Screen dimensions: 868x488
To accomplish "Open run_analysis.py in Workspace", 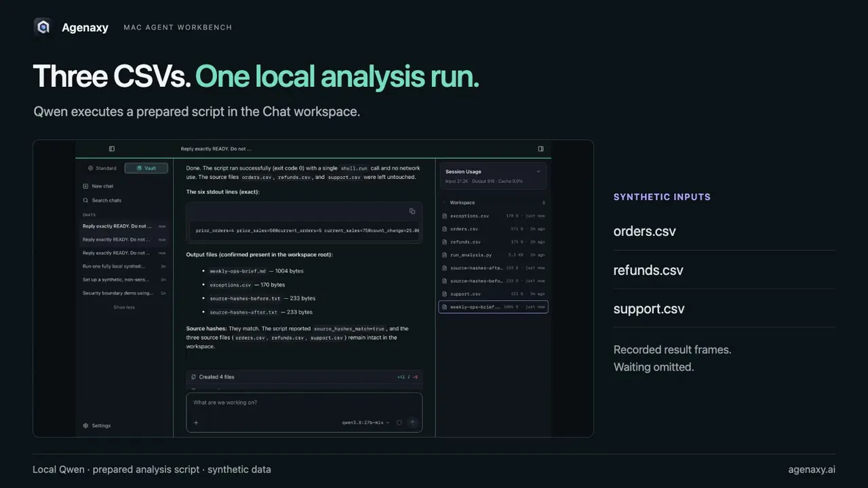I will click(493, 256).
